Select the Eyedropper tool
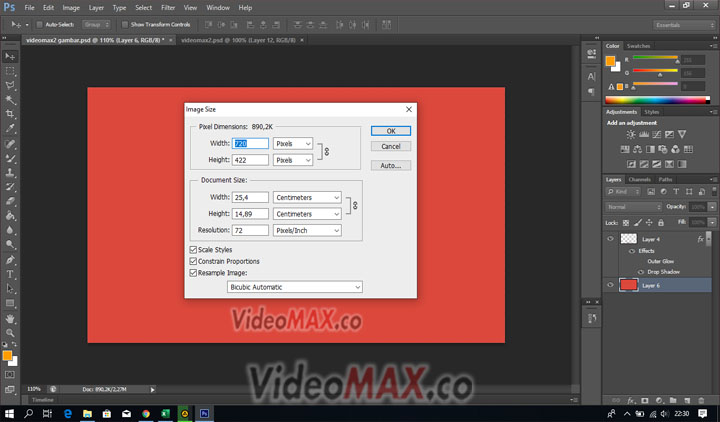720x422 pixels. tap(10, 129)
